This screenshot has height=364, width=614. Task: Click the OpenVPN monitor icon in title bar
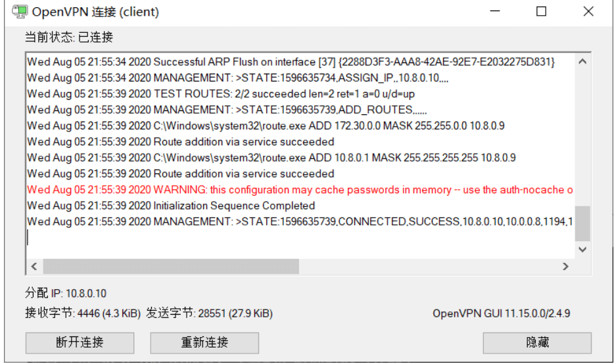point(20,11)
